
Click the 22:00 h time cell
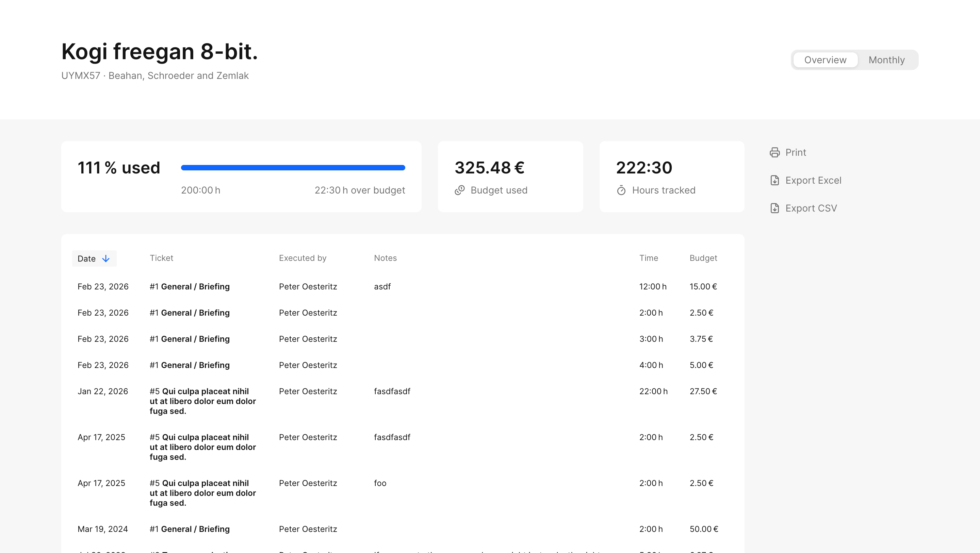pos(653,391)
